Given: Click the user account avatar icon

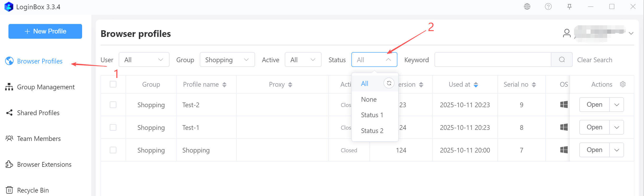Looking at the screenshot, I should [567, 33].
